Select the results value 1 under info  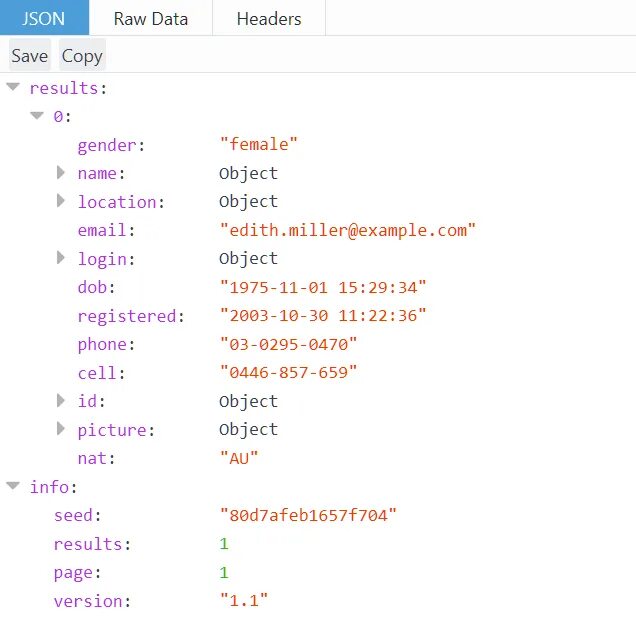click(224, 544)
